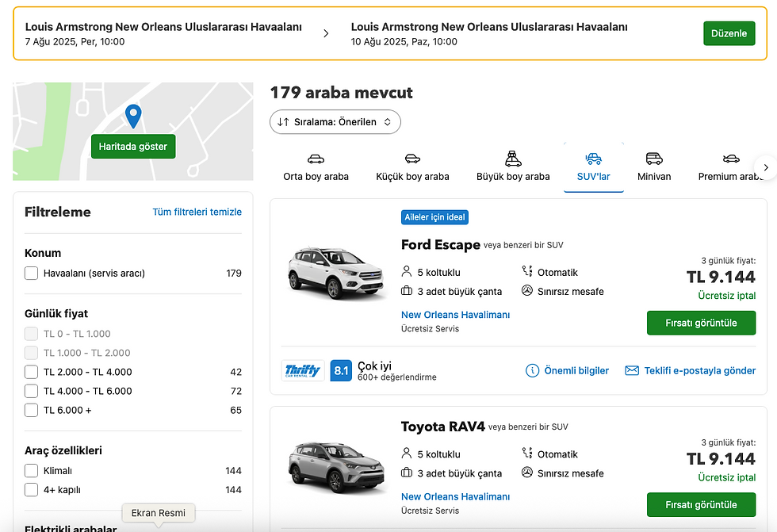777x532 pixels.
Task: Enable the Havaalanı (servis aracı) location filter
Action: [31, 273]
